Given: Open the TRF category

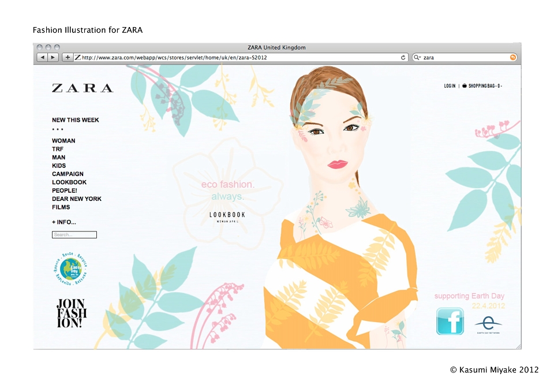Looking at the screenshot, I should click(x=58, y=149).
